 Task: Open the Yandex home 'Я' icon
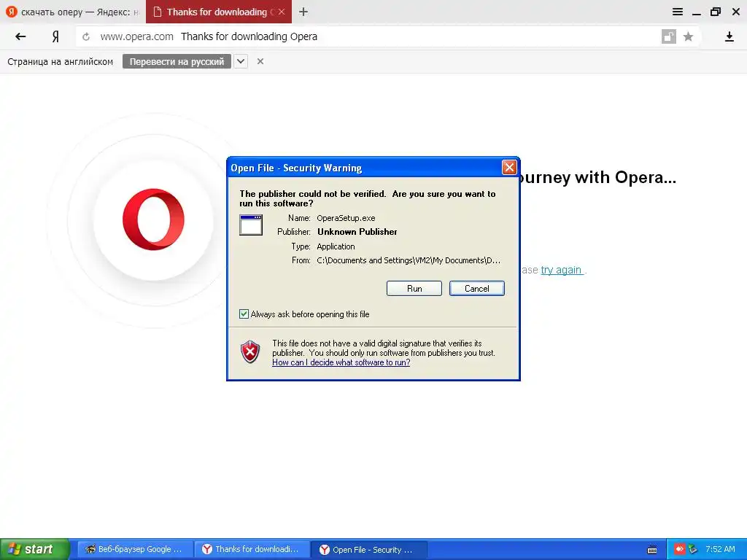click(55, 36)
